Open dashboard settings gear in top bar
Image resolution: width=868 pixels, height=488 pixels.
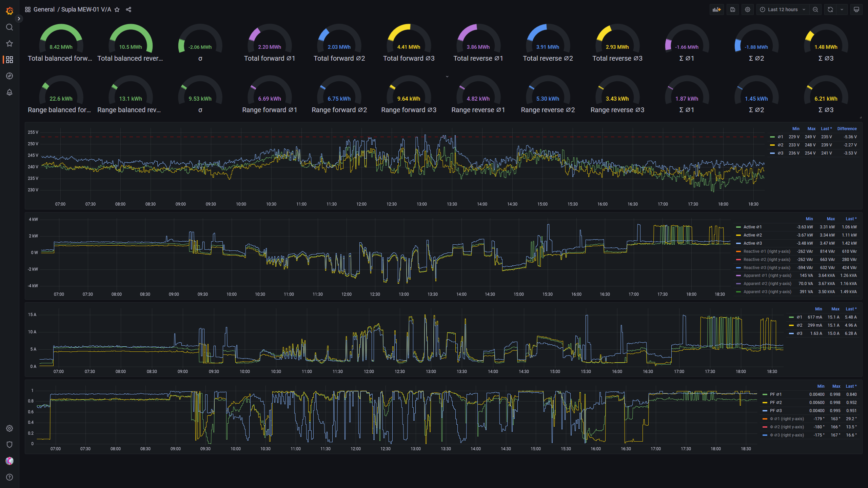click(748, 9)
